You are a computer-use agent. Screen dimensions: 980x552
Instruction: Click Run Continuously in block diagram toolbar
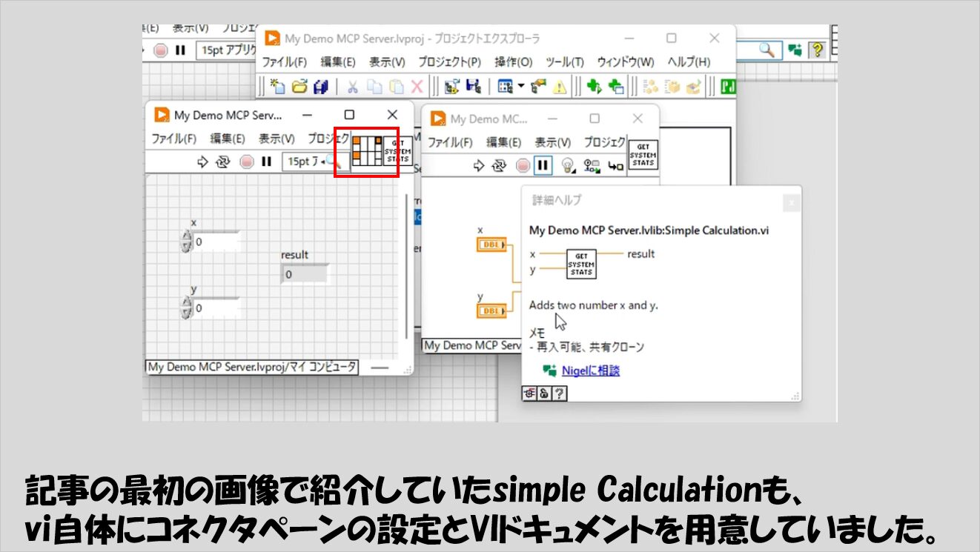pos(500,165)
